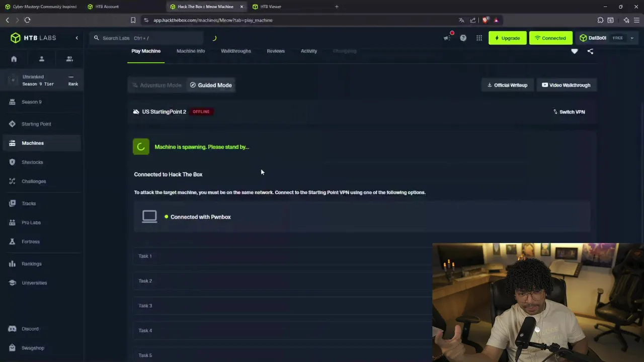
Task: Download the Official Writeup
Action: [x=507, y=85]
